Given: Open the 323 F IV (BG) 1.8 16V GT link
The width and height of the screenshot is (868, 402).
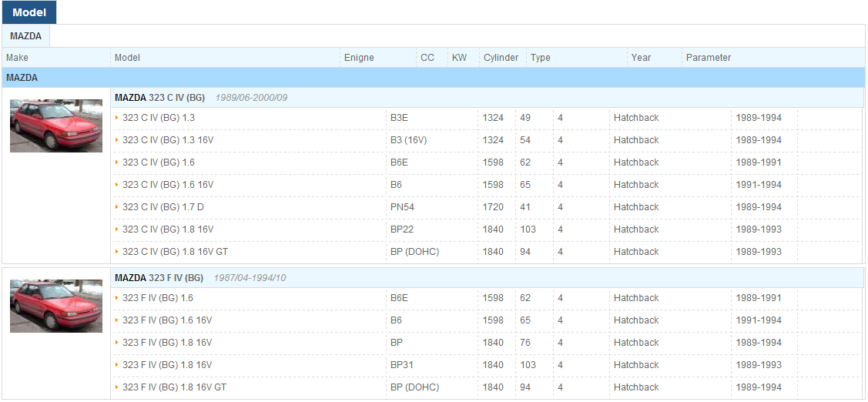Looking at the screenshot, I should point(174,387).
